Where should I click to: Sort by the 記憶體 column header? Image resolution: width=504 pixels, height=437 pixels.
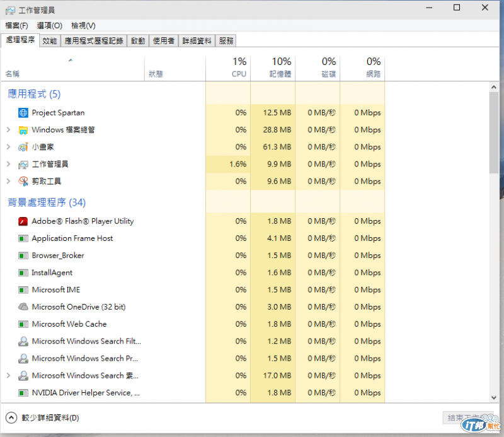click(273, 68)
